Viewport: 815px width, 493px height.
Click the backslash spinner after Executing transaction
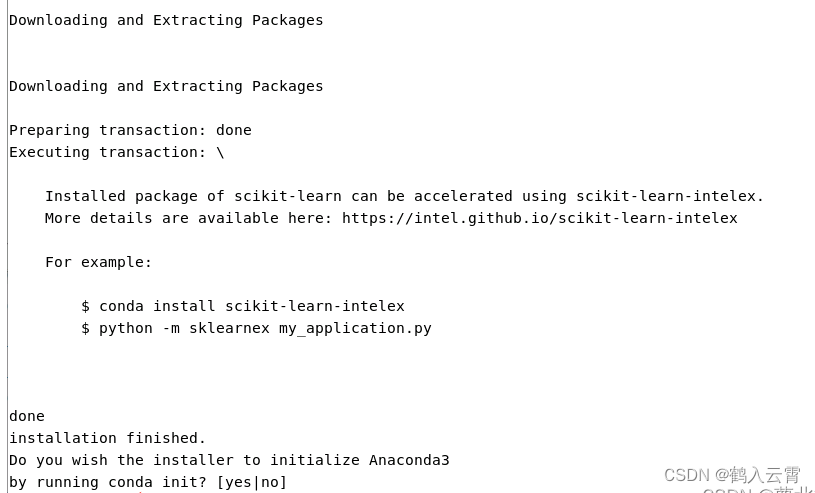(x=220, y=152)
